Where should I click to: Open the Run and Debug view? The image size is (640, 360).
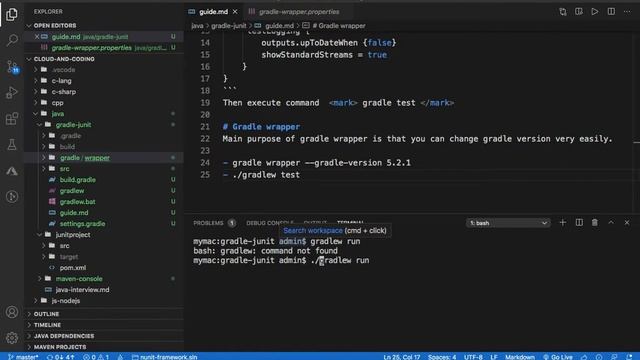pos(12,93)
